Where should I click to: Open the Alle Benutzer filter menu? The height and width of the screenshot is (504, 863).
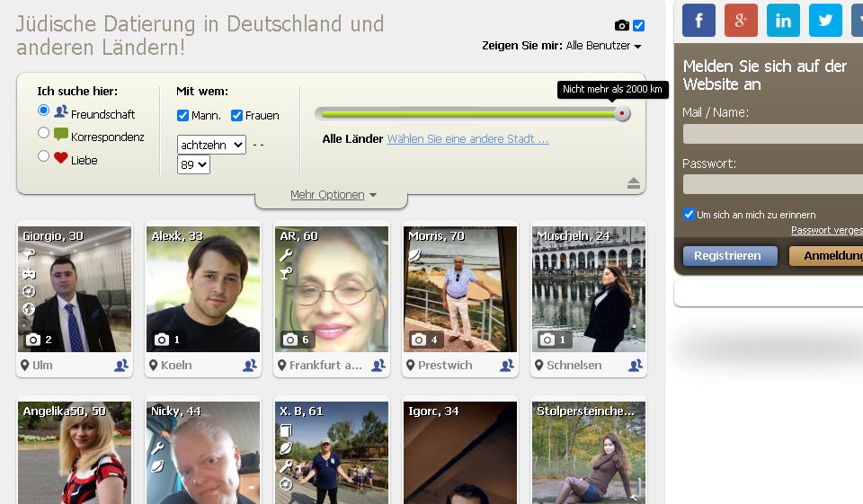(603, 46)
